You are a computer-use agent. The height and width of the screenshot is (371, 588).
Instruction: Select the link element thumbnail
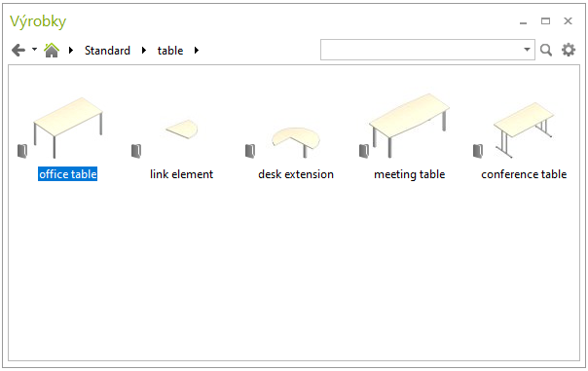[182, 130]
